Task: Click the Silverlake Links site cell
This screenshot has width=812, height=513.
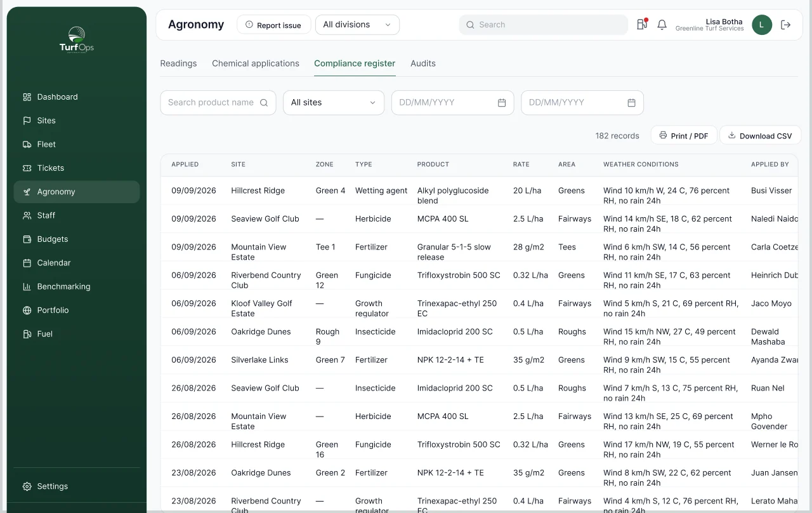Action: click(x=259, y=360)
